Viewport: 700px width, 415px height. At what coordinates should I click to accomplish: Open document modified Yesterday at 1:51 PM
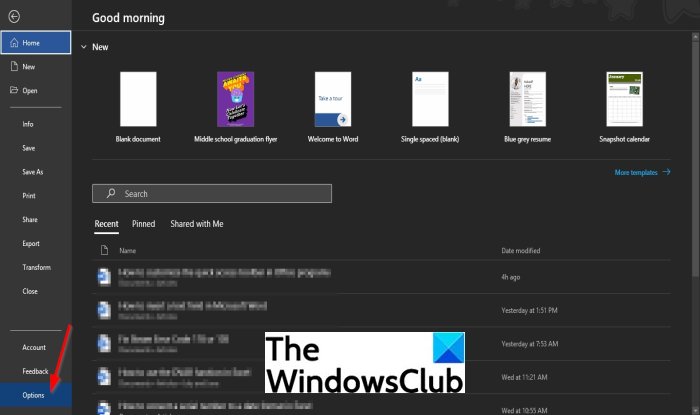click(381, 310)
